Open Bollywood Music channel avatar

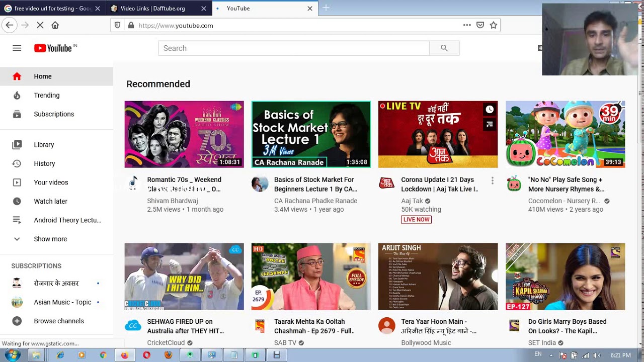pyautogui.click(x=386, y=326)
